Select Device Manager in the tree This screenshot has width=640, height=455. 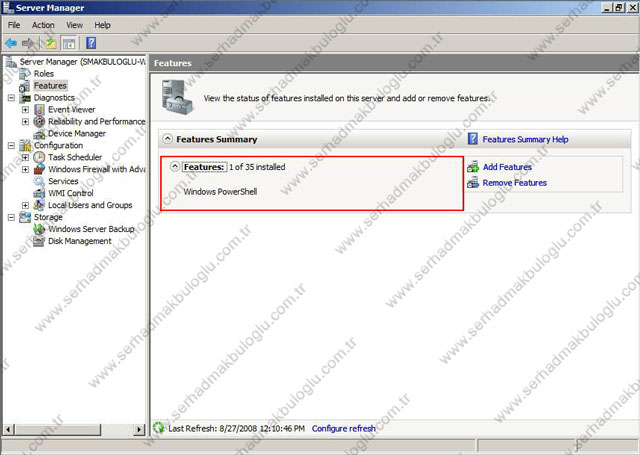(77, 133)
